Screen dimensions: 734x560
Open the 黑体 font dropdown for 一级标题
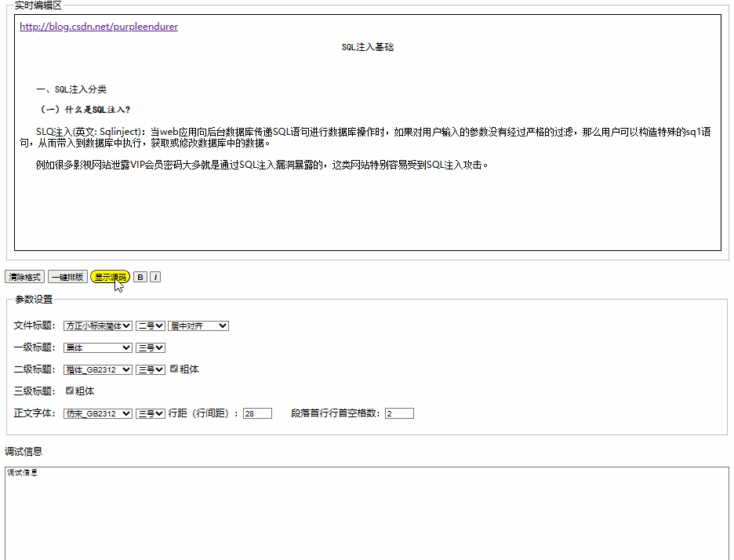coord(97,347)
